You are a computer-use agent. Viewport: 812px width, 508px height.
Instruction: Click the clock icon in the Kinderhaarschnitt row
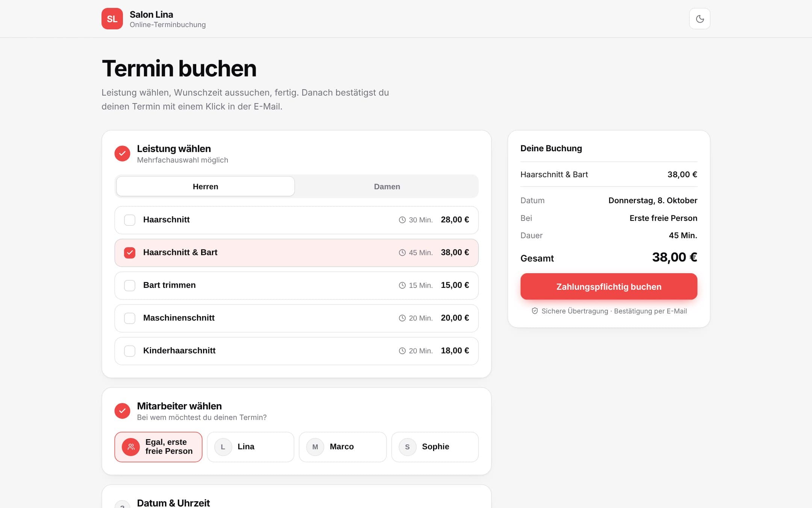point(402,351)
